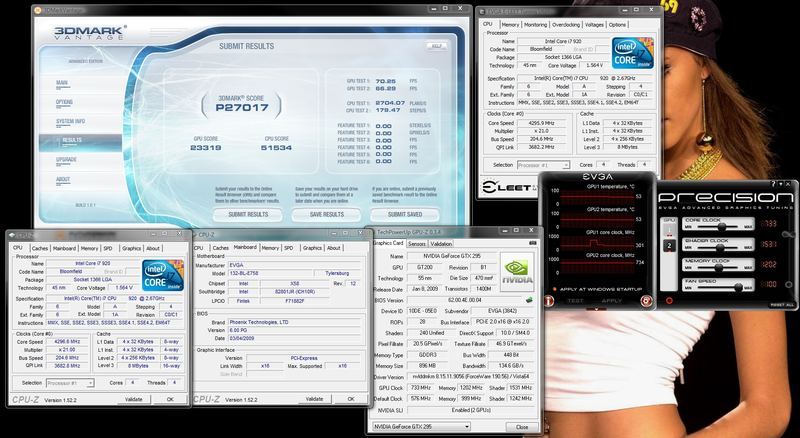Click the collapse arrow under Precision monitor panel

tap(595, 309)
